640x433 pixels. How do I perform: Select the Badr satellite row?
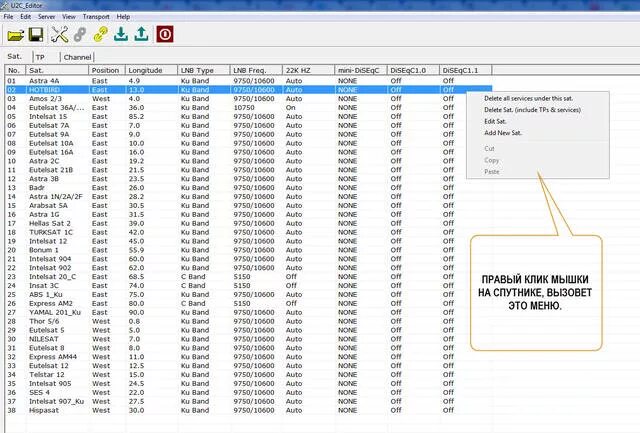click(248, 188)
